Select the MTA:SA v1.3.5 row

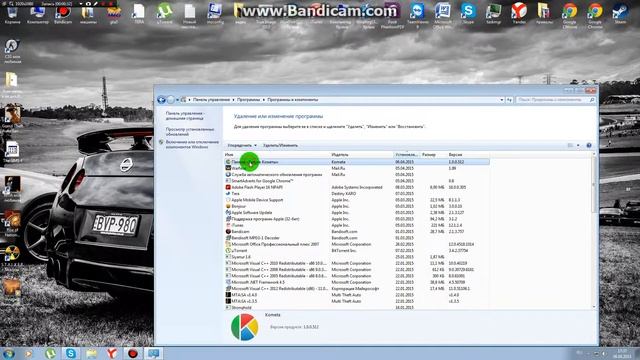[x=357, y=301]
